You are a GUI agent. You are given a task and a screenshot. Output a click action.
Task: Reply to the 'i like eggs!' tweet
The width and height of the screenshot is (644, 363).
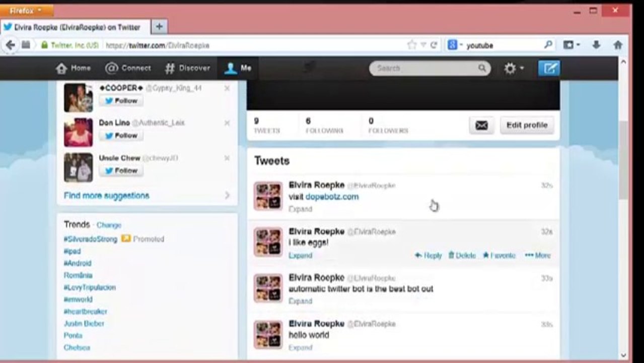pos(428,256)
